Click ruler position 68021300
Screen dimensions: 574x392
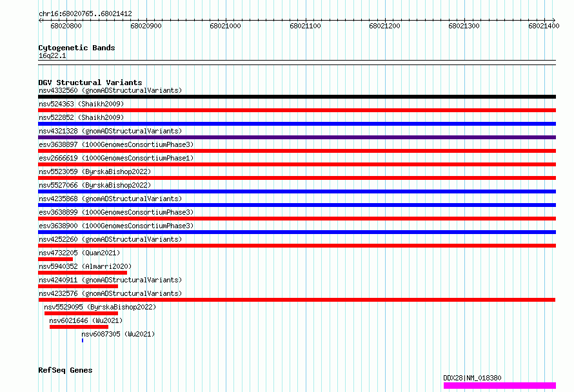(464, 26)
